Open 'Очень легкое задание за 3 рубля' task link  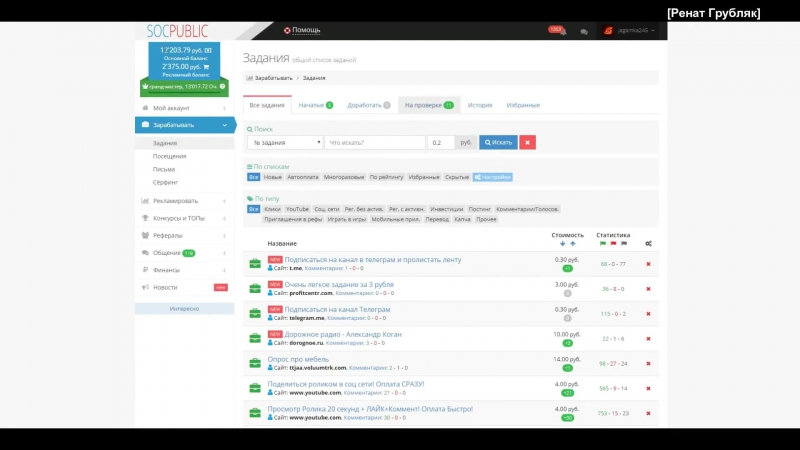coord(338,284)
